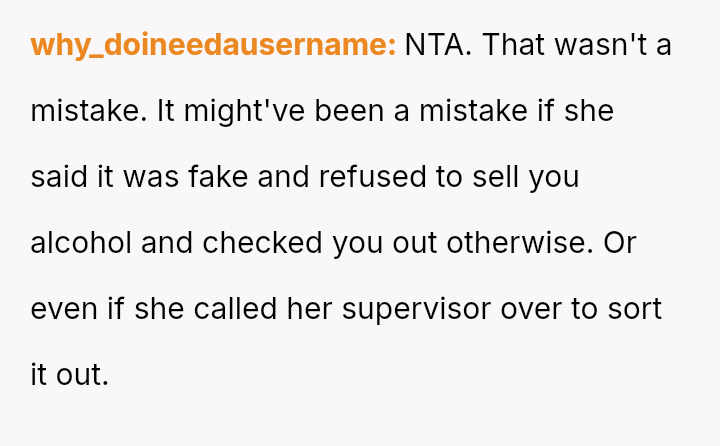Click the word "Or" at the fourth line's end
The height and width of the screenshot is (446, 720).
click(619, 243)
